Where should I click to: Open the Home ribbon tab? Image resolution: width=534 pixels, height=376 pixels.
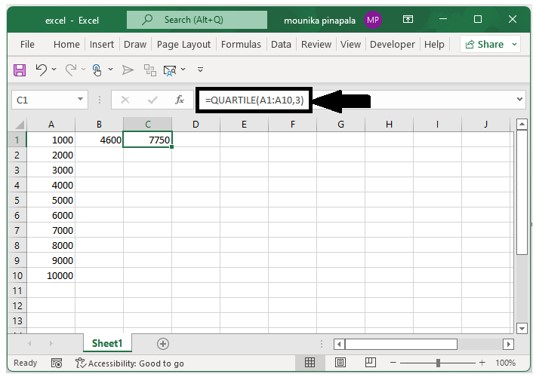[x=66, y=44]
